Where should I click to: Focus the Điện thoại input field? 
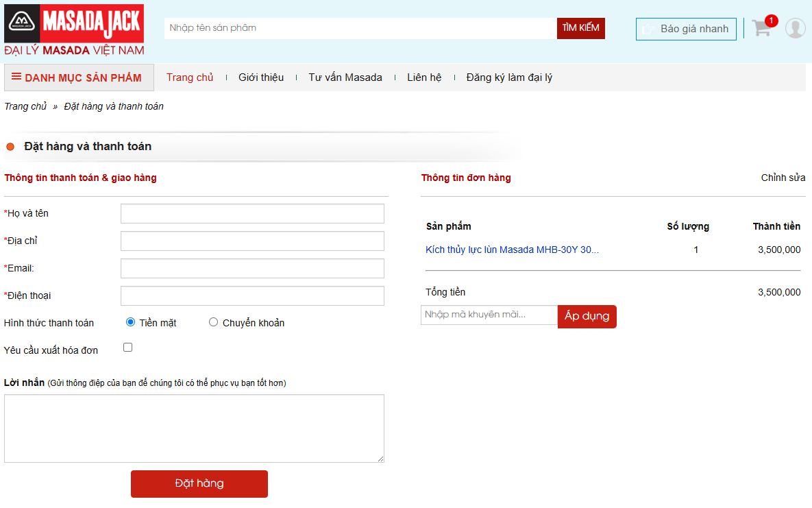pos(252,296)
